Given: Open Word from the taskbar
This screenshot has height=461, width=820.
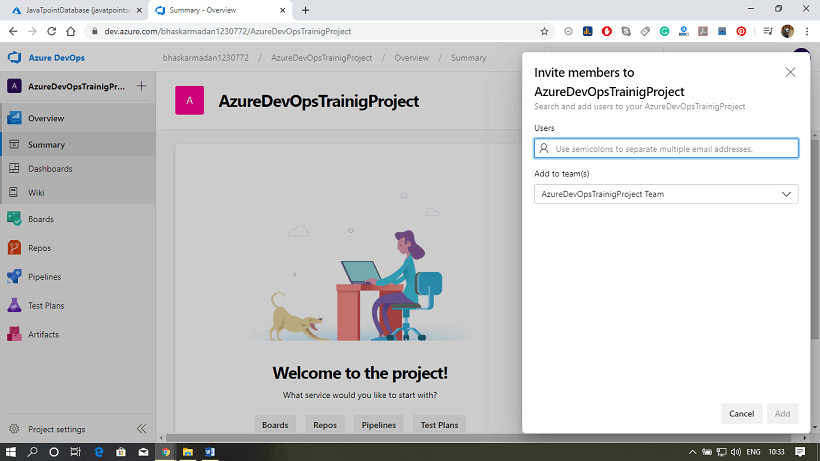Looking at the screenshot, I should click(x=210, y=452).
